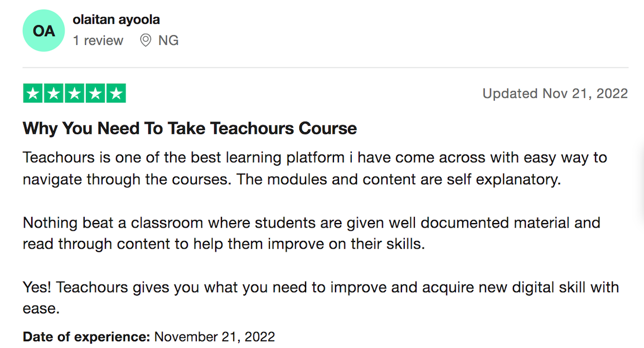The height and width of the screenshot is (348, 644).
Task: Click the OA avatar circle
Action: (x=43, y=31)
